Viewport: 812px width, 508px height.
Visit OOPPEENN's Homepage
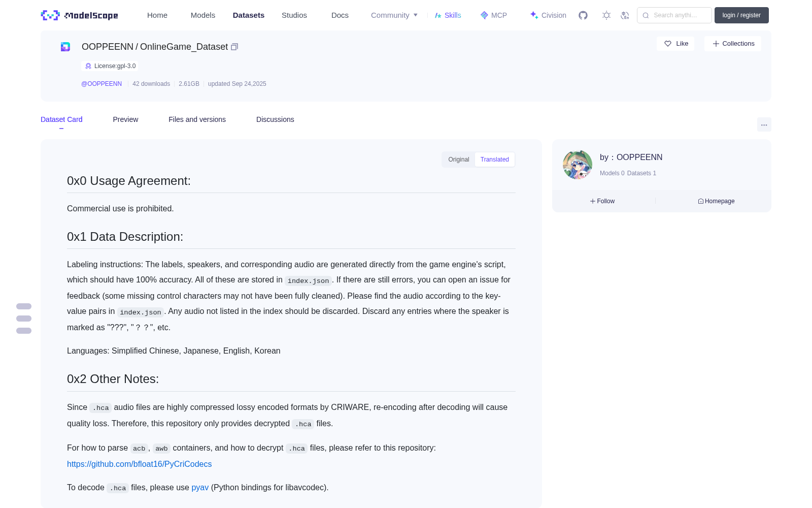[x=716, y=201]
